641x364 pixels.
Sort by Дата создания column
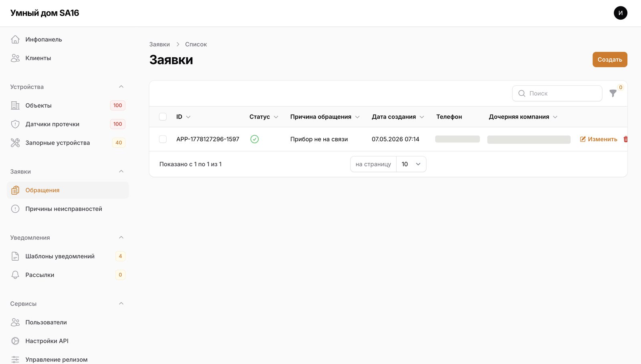coord(398,117)
